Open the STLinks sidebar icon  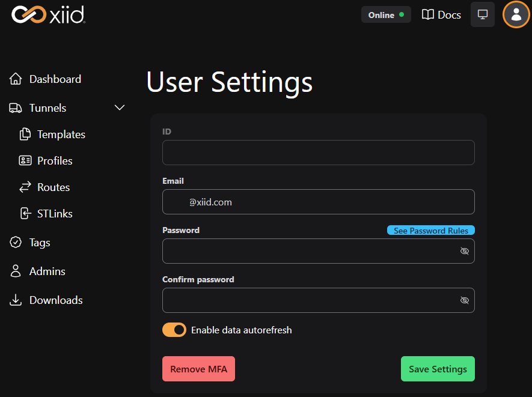23,213
